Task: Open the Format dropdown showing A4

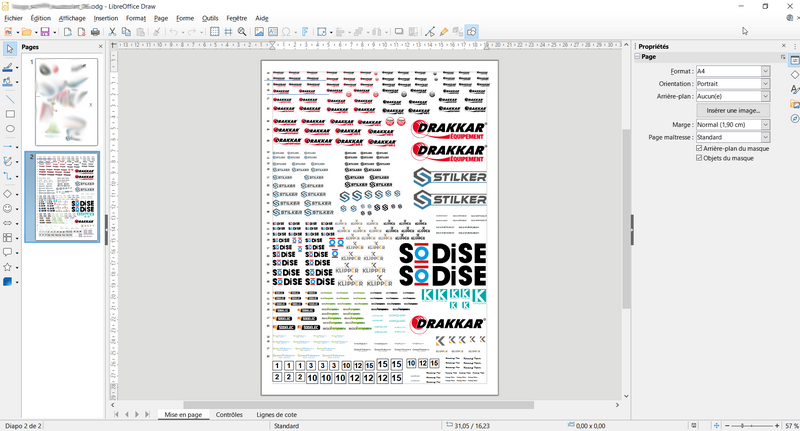Action: coord(733,71)
